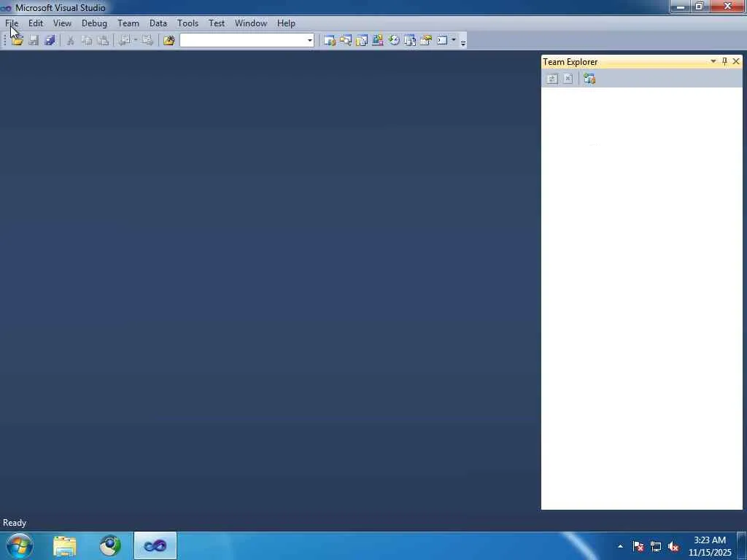Click inside the Find text box
Screen dimensions: 747x560
coord(243,41)
